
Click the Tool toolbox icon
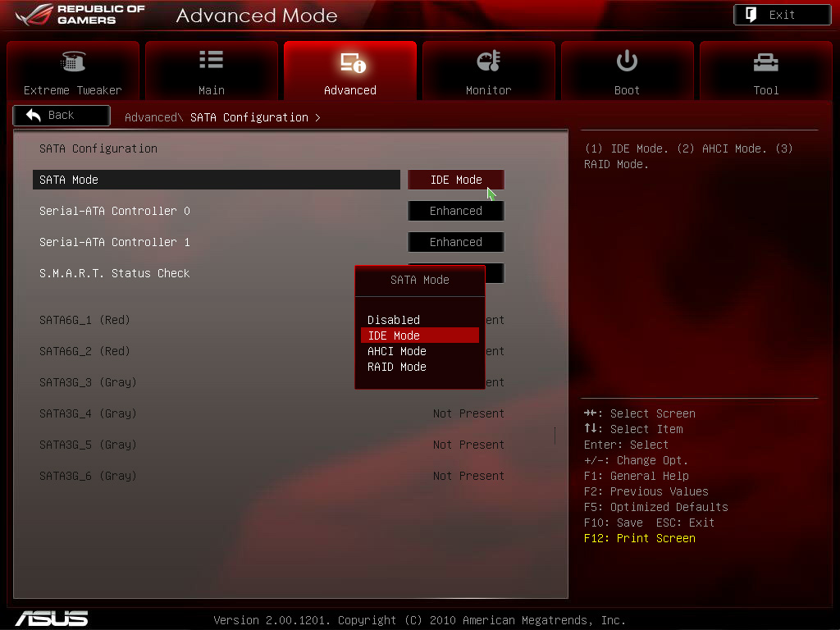coord(765,62)
